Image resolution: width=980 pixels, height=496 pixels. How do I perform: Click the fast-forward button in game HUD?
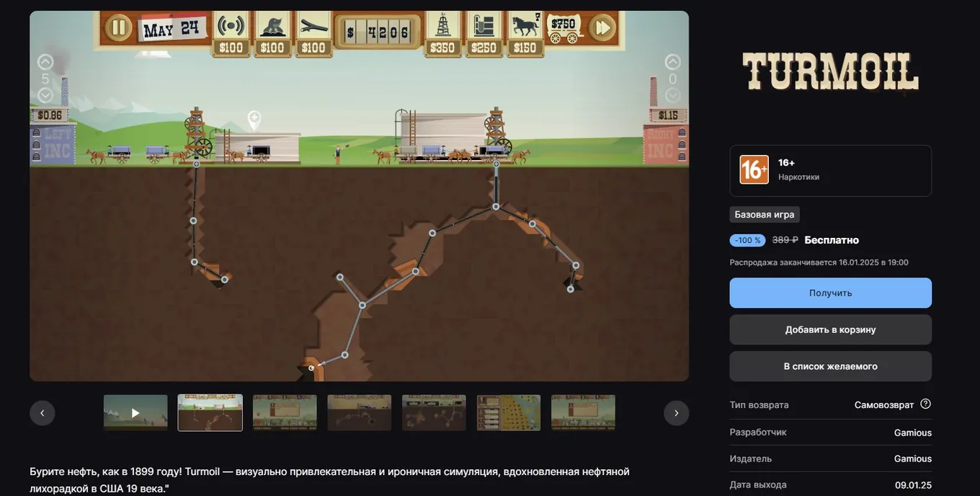coord(602,28)
